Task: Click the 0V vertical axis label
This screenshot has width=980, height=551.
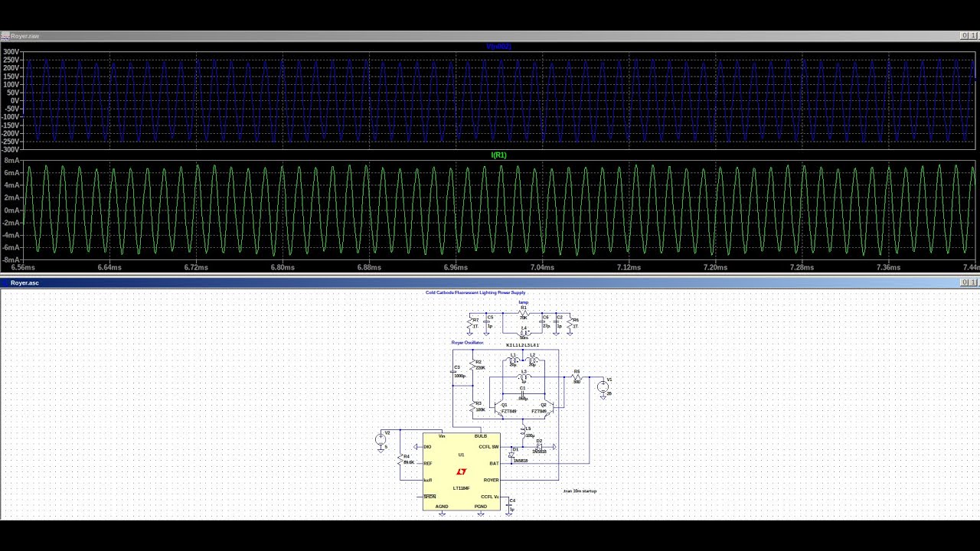Action: 15,101
